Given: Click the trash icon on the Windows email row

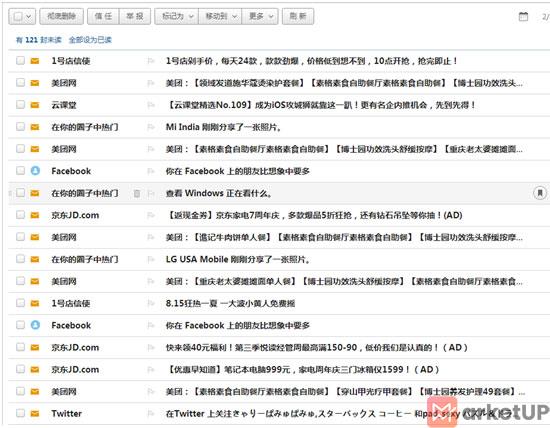Looking at the screenshot, I should (137, 193).
